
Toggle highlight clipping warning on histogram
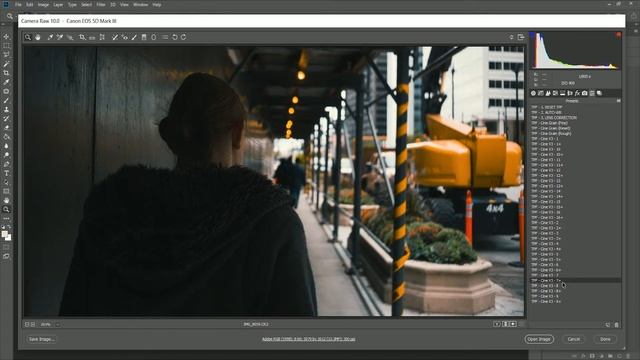(619, 35)
